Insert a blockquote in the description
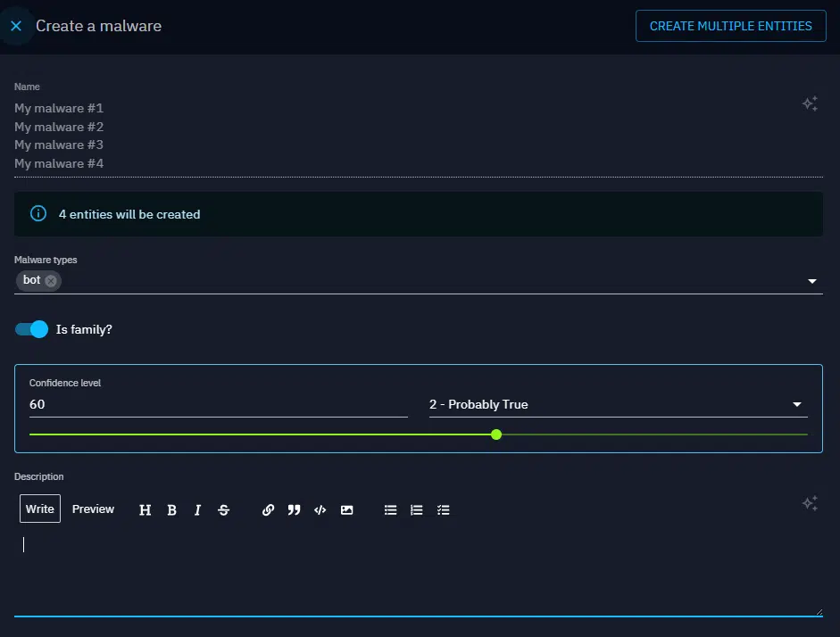This screenshot has width=840, height=637. tap(294, 509)
